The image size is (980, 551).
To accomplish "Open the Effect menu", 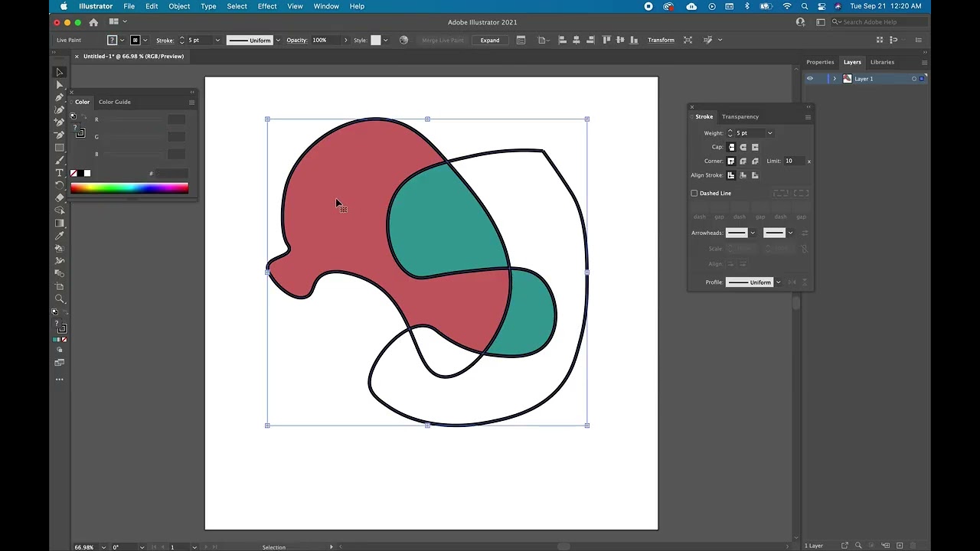I will [x=267, y=6].
